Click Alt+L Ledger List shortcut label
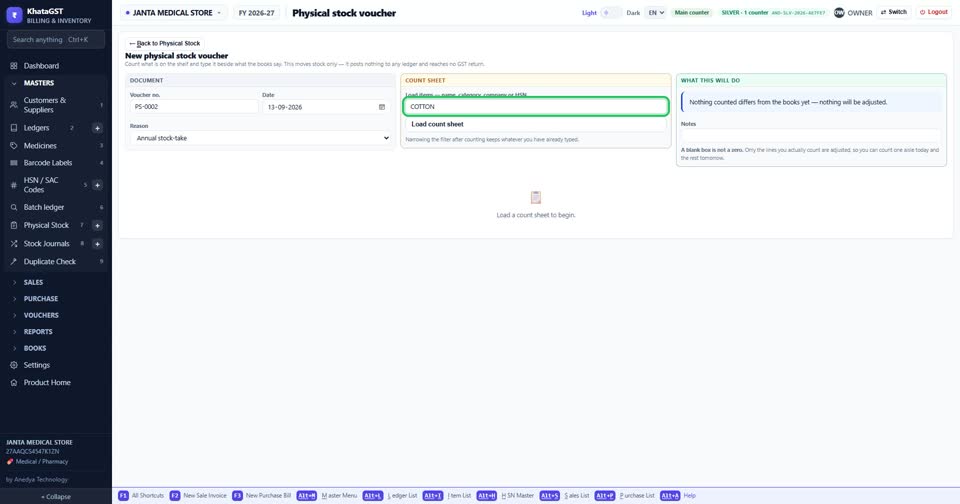The width and height of the screenshot is (960, 504). 402,495
